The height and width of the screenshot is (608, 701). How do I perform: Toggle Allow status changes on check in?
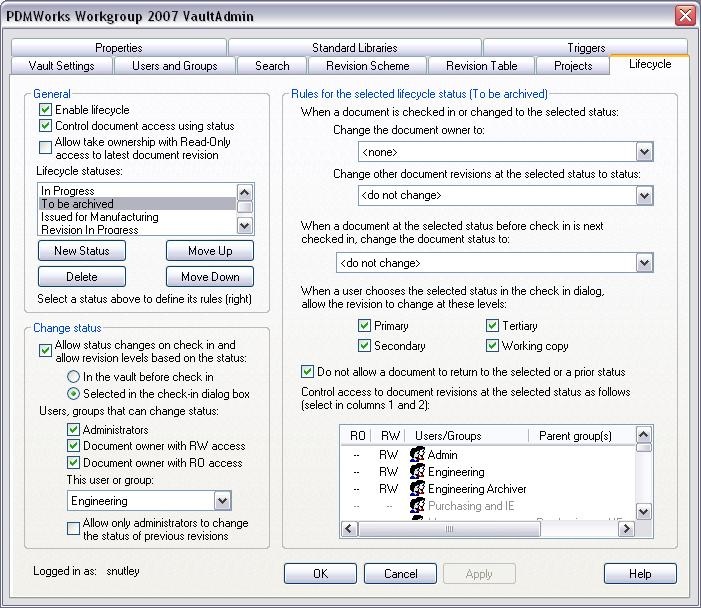click(x=45, y=350)
